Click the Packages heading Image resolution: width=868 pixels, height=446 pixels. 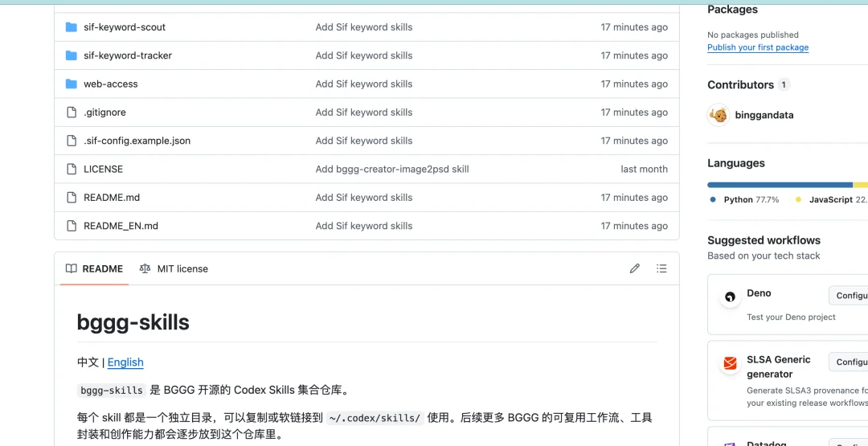[732, 10]
